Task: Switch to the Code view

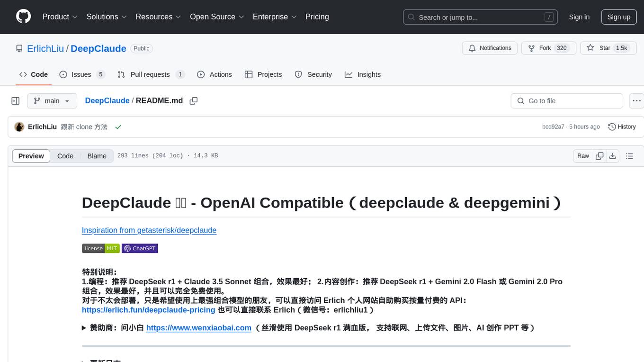Action: click(65, 156)
